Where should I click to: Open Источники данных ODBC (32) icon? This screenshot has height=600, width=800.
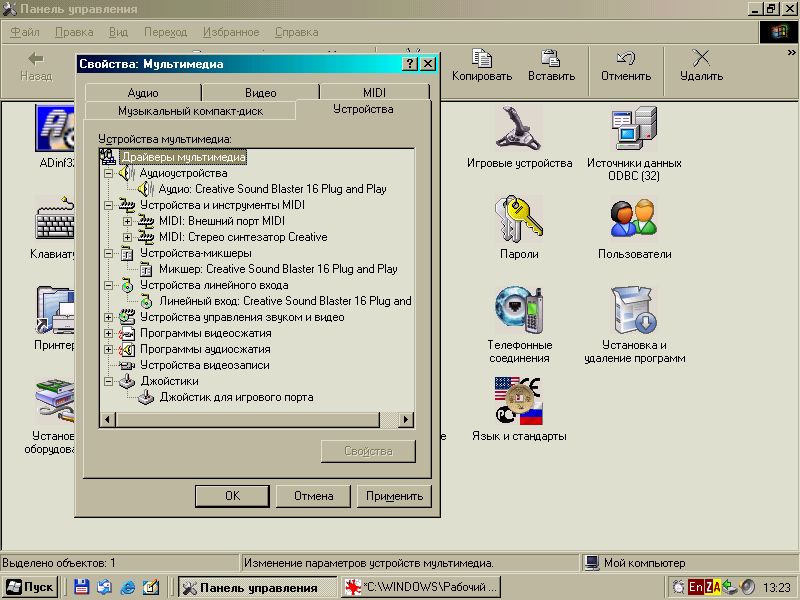pyautogui.click(x=634, y=129)
